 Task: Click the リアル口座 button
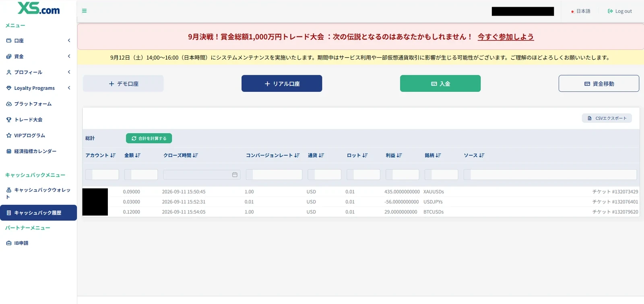click(282, 83)
